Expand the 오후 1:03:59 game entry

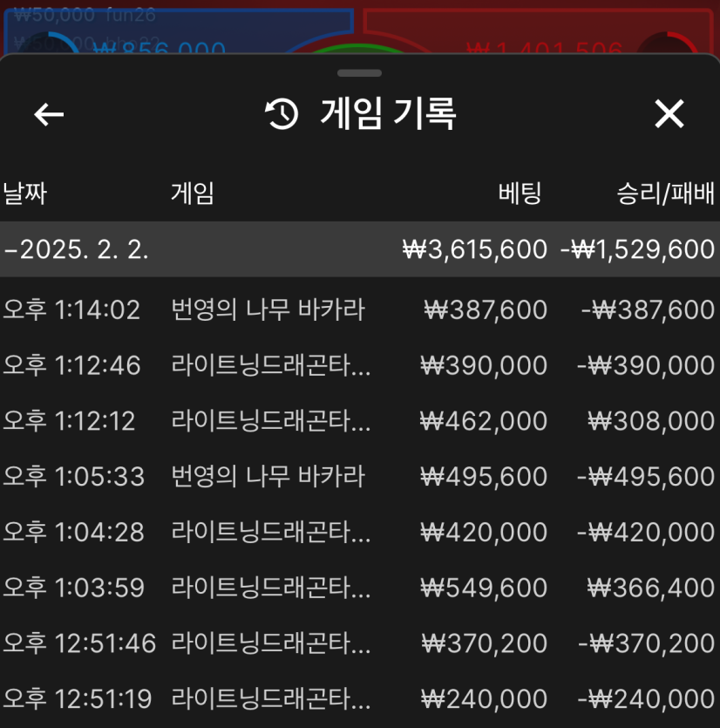click(x=359, y=588)
